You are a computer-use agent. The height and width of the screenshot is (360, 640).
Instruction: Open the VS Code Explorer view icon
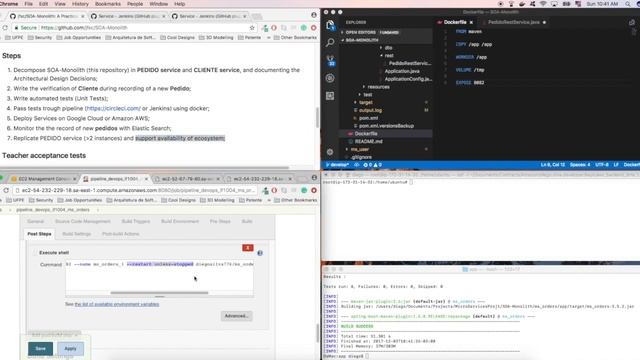330,25
